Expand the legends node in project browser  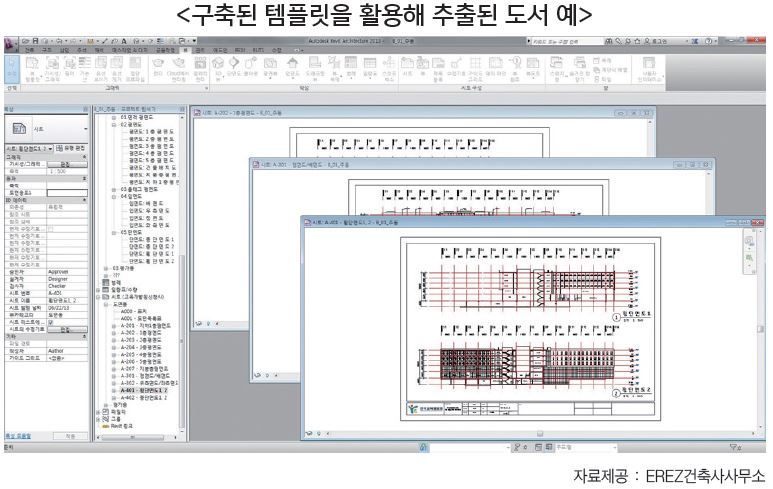pyautogui.click(x=98, y=282)
